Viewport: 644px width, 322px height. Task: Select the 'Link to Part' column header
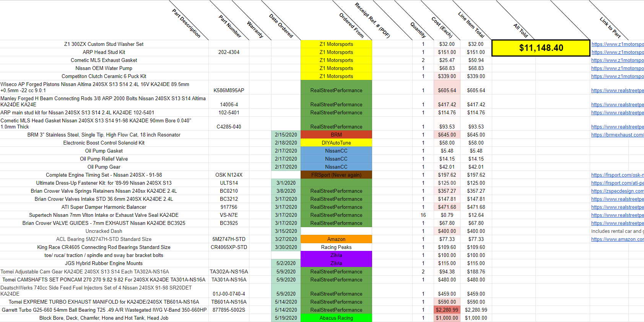(x=610, y=28)
